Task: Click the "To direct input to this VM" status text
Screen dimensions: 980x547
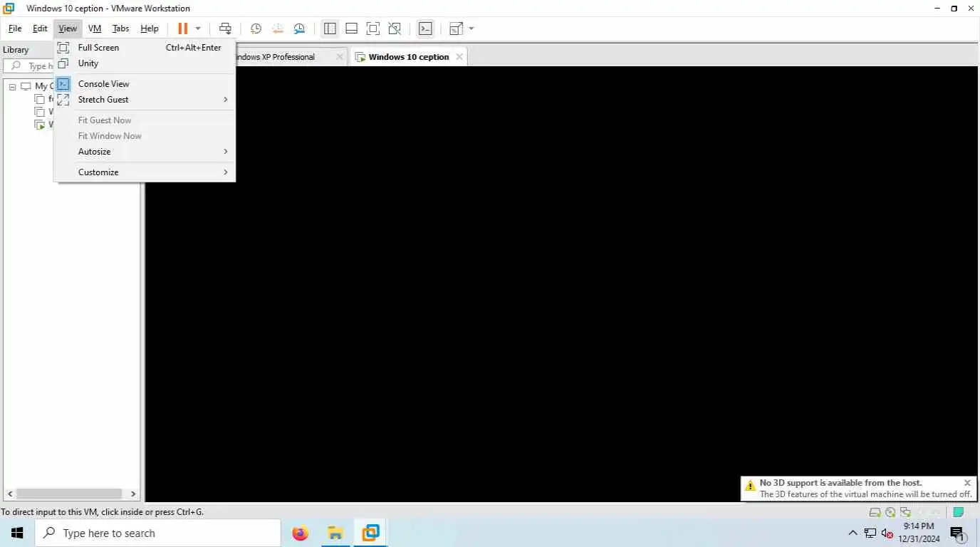Action: pos(103,512)
